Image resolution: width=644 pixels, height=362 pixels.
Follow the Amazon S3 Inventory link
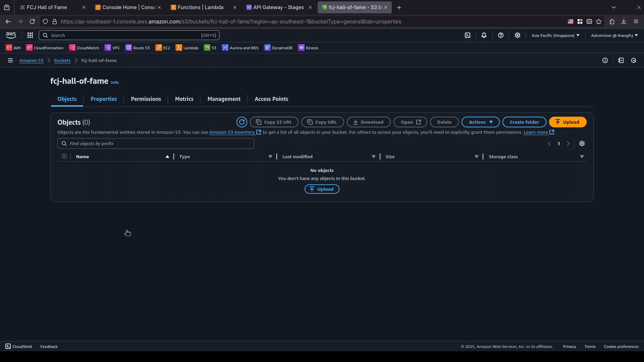tap(235, 132)
